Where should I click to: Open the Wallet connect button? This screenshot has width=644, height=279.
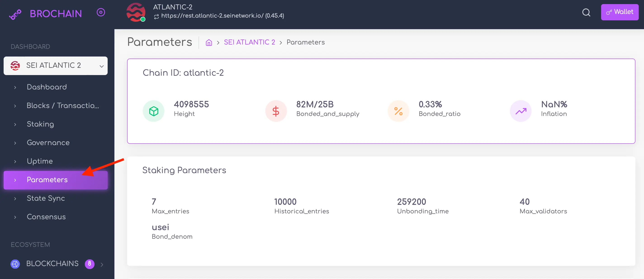(x=620, y=12)
